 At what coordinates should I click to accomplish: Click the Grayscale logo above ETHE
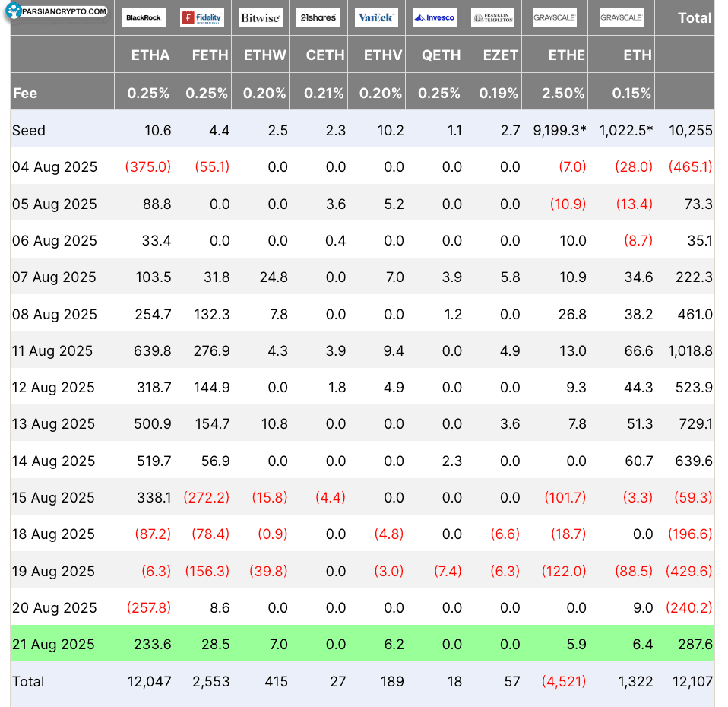click(x=554, y=17)
